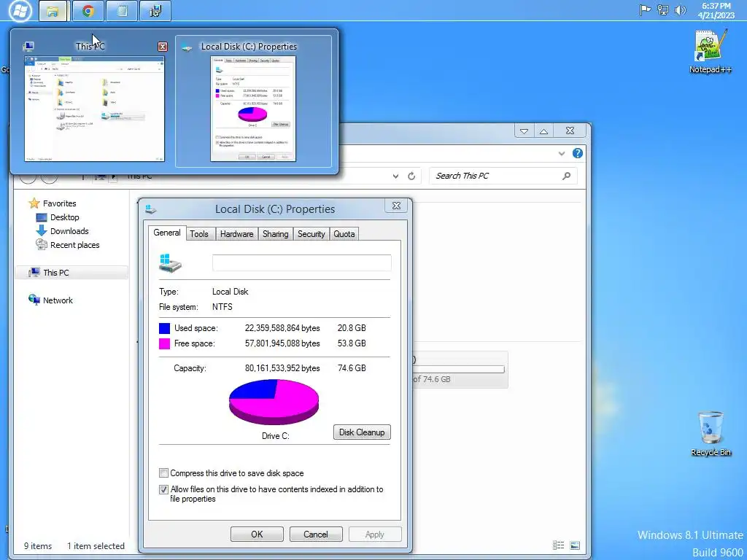Viewport: 747px width, 560px height.
Task: Click the network tray icon
Action: point(662,10)
